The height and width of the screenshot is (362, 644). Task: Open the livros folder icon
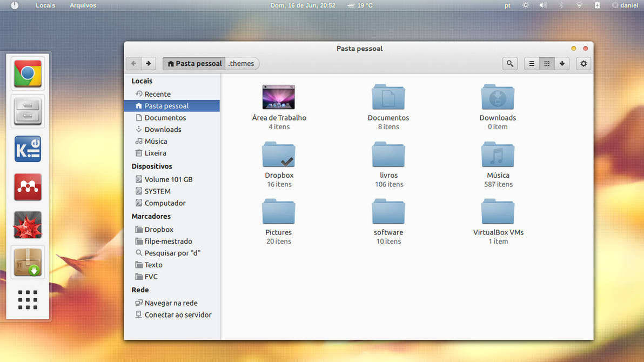point(388,155)
